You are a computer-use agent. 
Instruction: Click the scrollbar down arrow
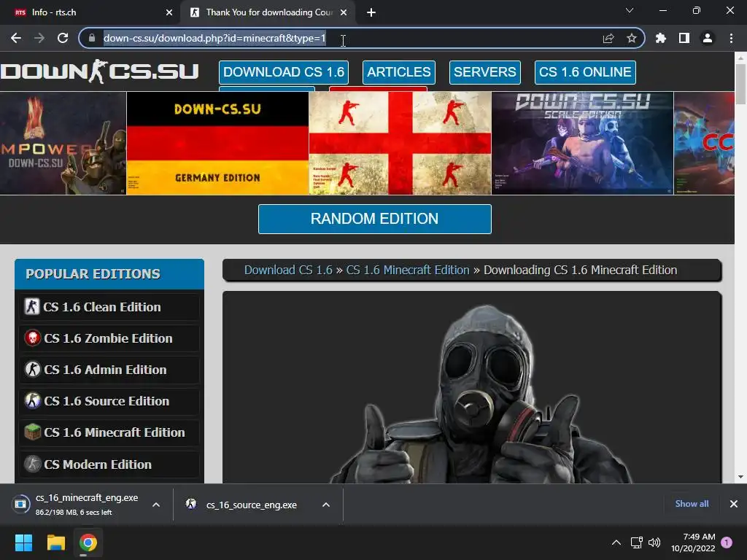point(740,477)
